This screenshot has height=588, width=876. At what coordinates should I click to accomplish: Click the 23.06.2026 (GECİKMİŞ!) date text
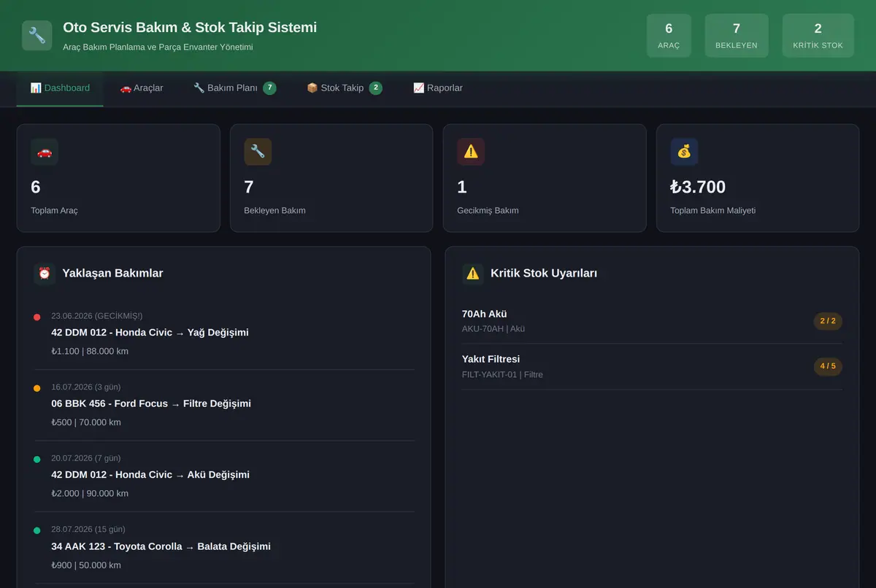click(97, 316)
